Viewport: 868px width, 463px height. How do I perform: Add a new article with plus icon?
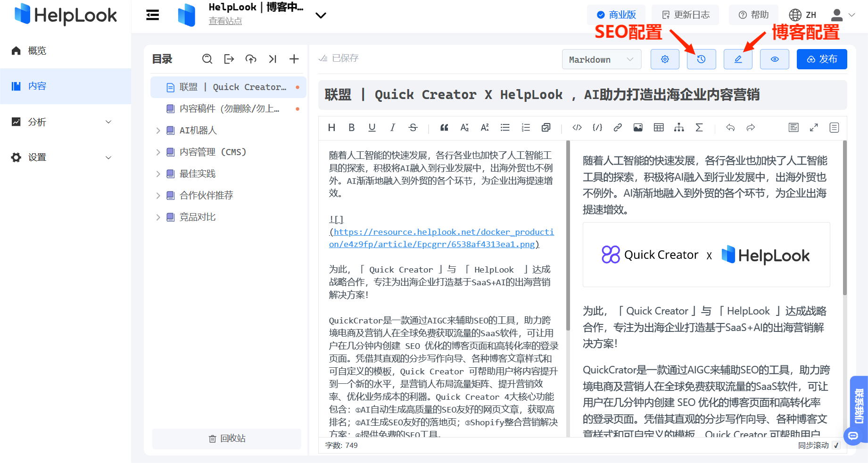pos(294,59)
